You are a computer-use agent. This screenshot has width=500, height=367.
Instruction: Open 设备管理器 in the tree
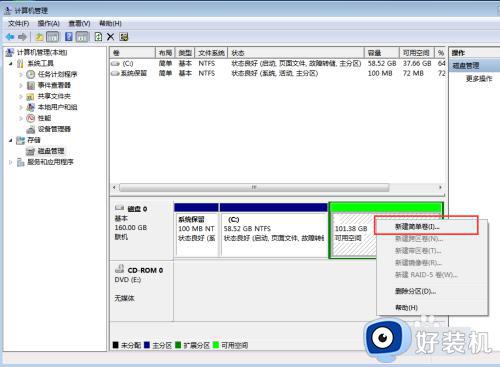pos(54,129)
